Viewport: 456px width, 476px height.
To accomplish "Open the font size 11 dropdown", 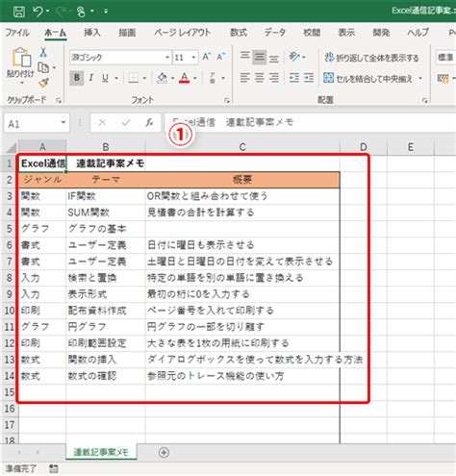I will tap(193, 58).
